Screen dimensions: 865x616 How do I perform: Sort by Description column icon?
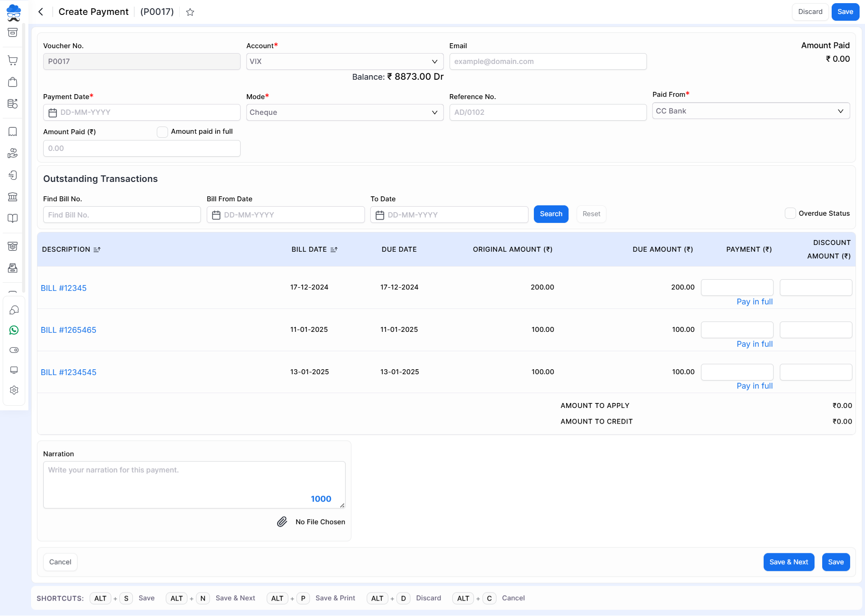click(97, 249)
